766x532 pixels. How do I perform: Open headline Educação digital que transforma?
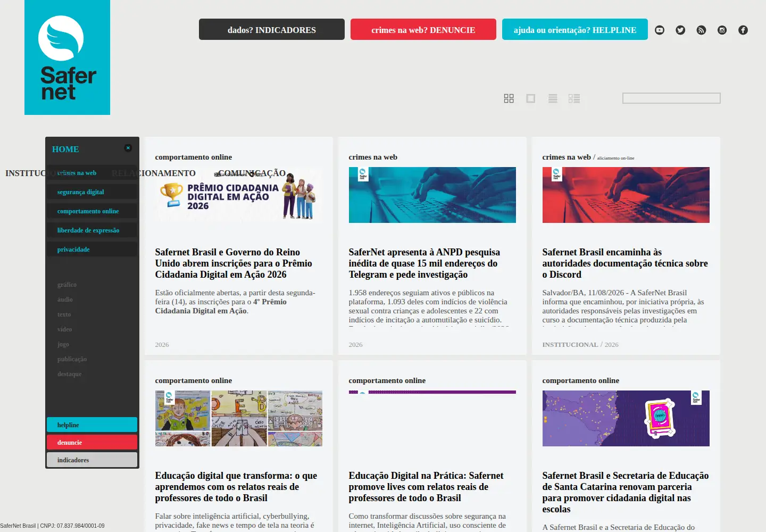[x=236, y=487]
